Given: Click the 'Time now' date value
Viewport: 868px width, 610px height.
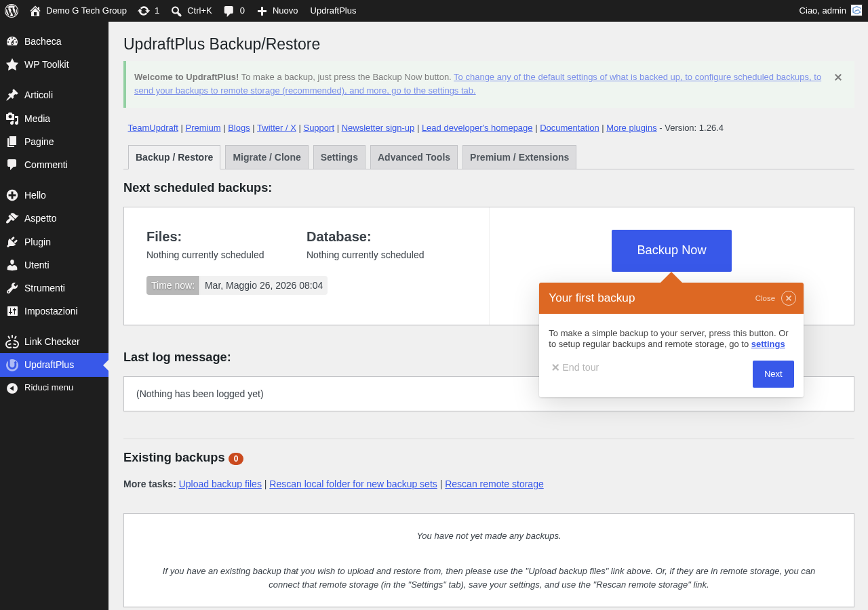Looking at the screenshot, I should click(264, 285).
